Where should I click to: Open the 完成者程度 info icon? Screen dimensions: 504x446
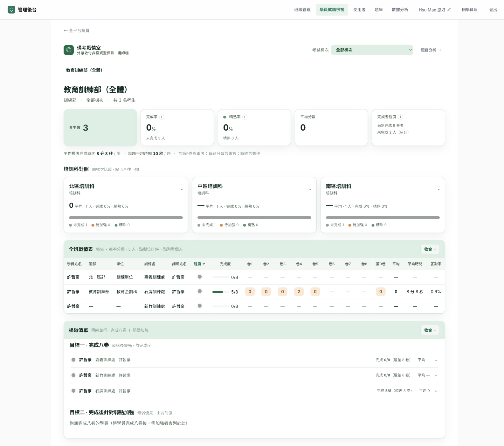click(401, 117)
